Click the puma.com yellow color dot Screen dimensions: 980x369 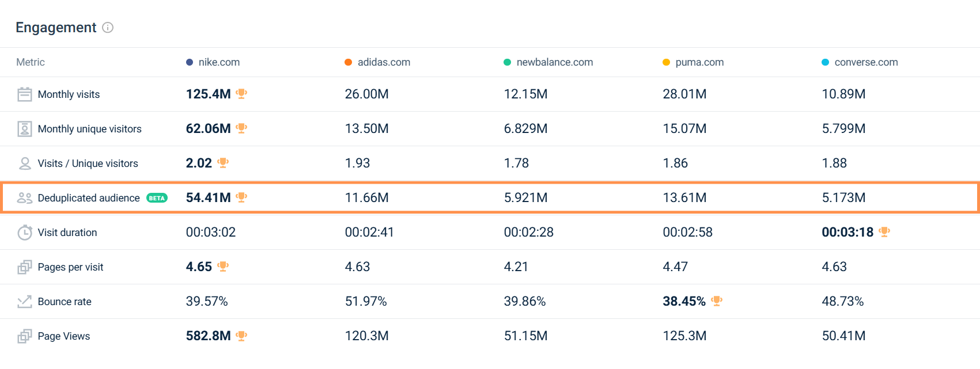coord(666,62)
